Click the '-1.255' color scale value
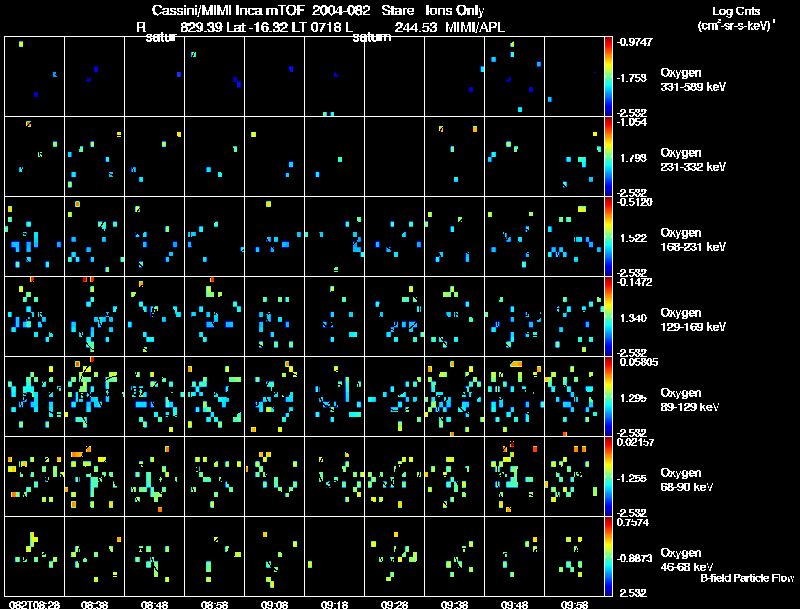This screenshot has height=609, width=800. [x=632, y=478]
